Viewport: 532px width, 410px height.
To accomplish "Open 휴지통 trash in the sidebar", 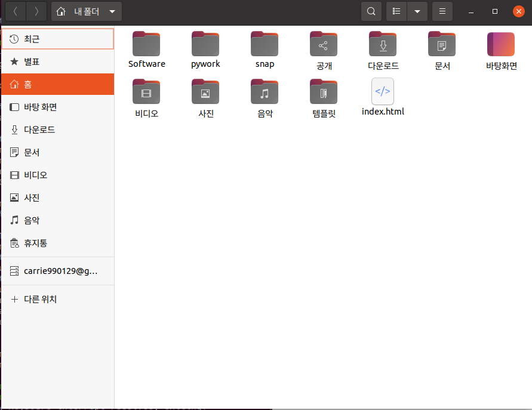I will tap(58, 243).
